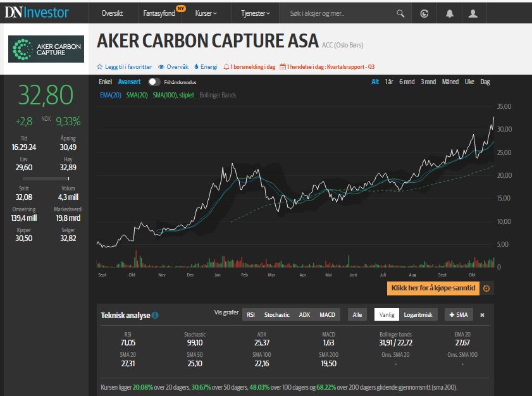
Task: Click the Overvåk link
Action: click(178, 67)
